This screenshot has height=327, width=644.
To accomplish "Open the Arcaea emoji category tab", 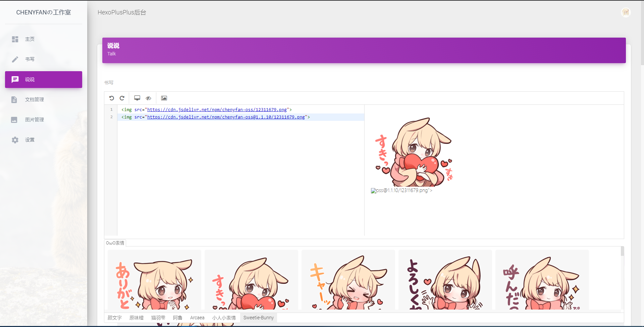I will [197, 318].
